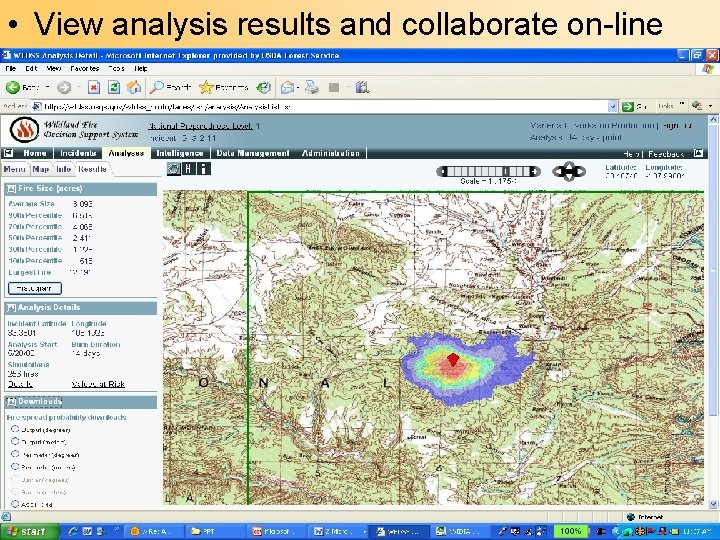Open the Back button history dropdown arrow
This screenshot has height=540, width=720.
coord(47,87)
